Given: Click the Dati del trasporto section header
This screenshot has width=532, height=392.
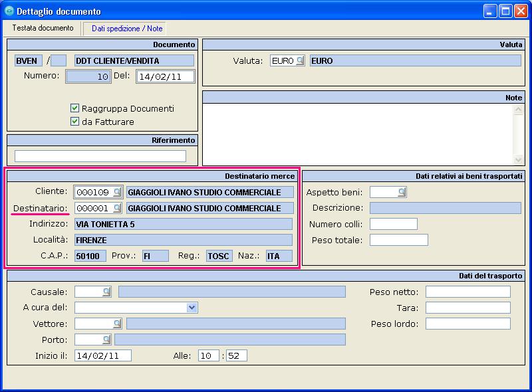Looking at the screenshot, I should click(266, 276).
